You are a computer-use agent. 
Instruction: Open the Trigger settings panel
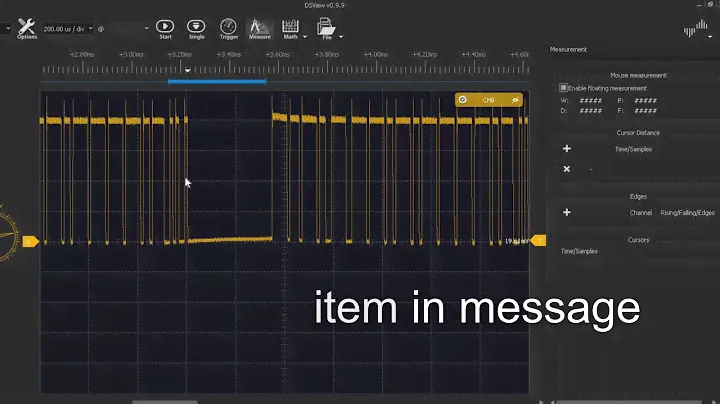click(229, 26)
